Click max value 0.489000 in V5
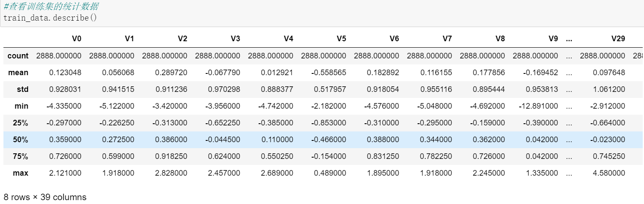 [x=330, y=173]
